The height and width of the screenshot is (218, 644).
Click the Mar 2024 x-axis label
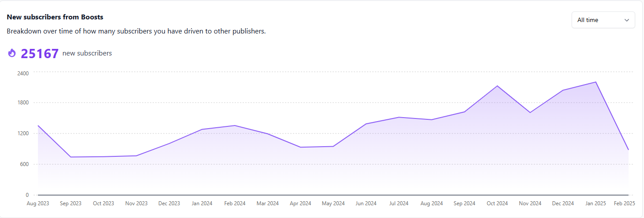(x=268, y=203)
